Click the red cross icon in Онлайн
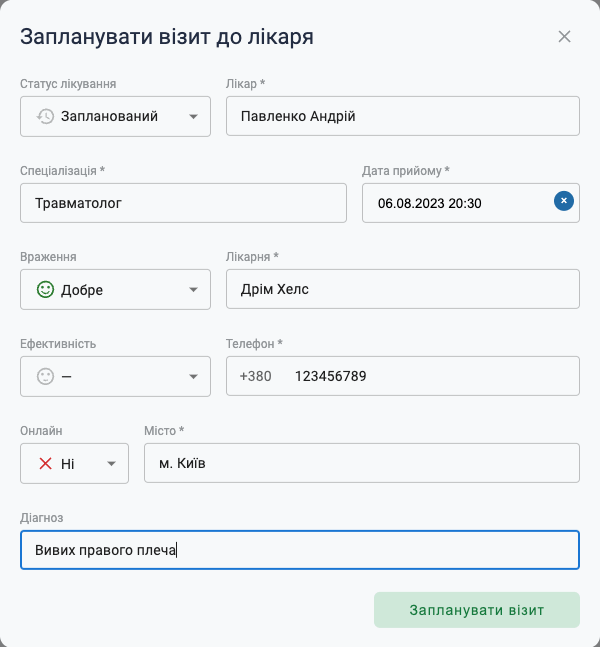Viewport: 600px width, 647px height. pyautogui.click(x=45, y=463)
